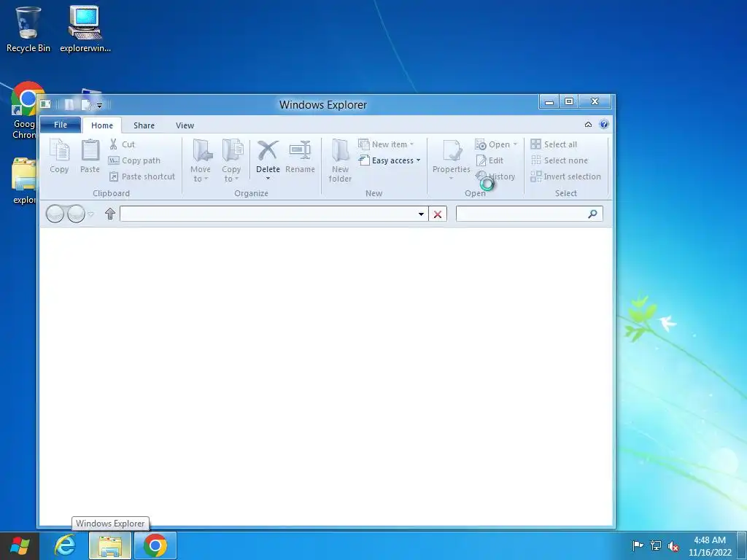Switch to the Share ribbon tab
The width and height of the screenshot is (747, 560).
[144, 125]
